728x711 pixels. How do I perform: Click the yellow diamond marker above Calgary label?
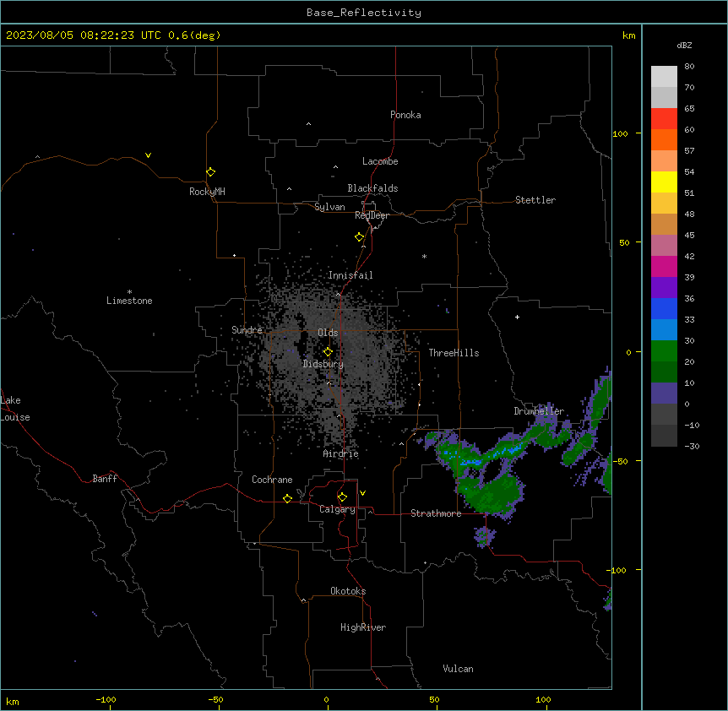[342, 497]
